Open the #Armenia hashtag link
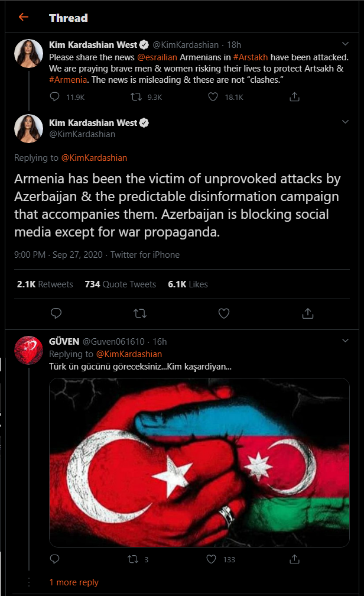 click(68, 79)
